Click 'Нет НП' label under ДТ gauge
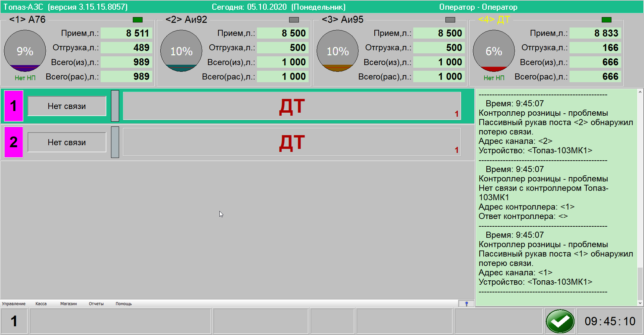The height and width of the screenshot is (335, 644). click(494, 78)
